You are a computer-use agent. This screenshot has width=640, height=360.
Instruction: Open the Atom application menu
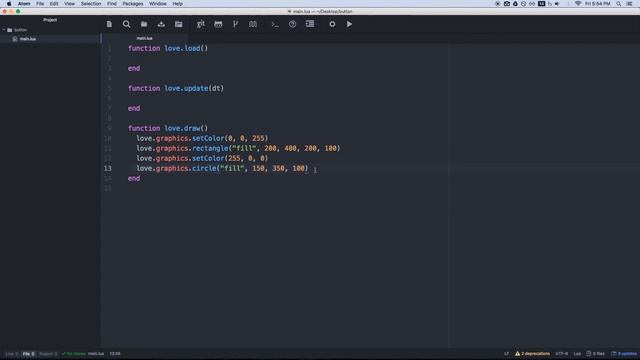[x=24, y=4]
